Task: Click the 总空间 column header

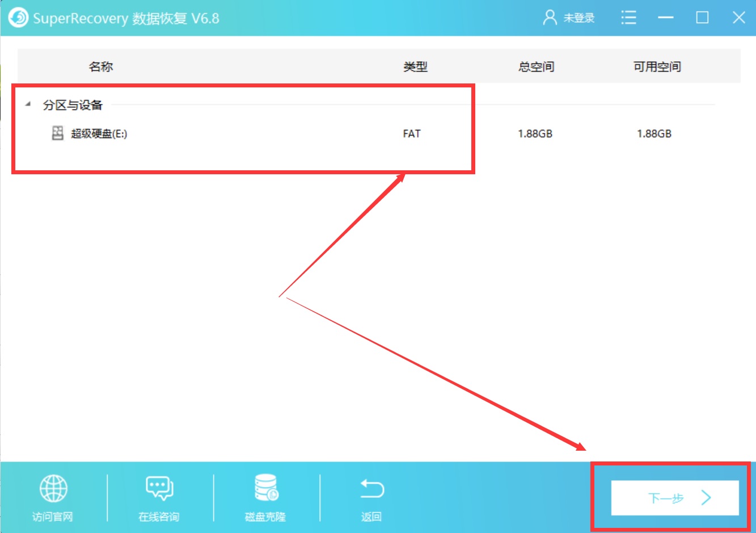Action: pos(535,66)
